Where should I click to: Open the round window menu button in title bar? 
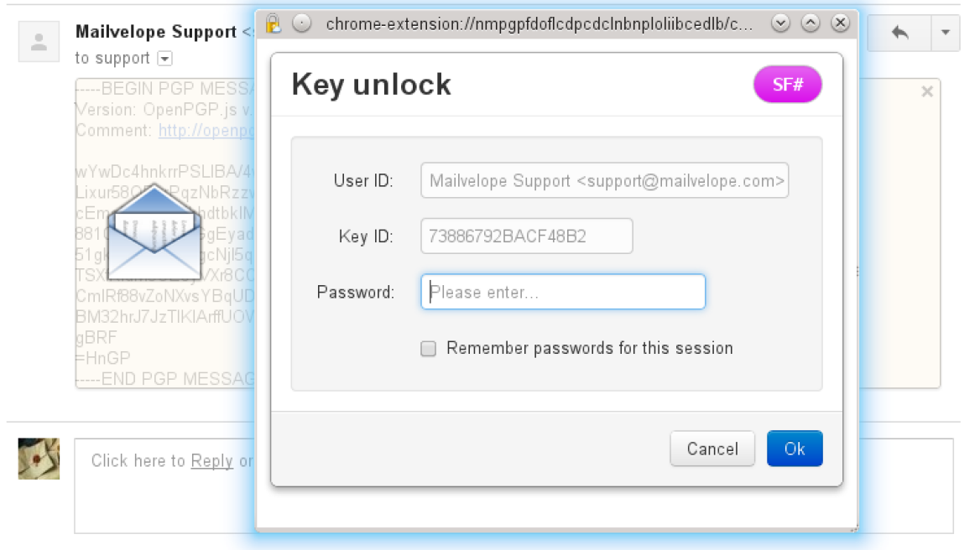click(x=302, y=23)
